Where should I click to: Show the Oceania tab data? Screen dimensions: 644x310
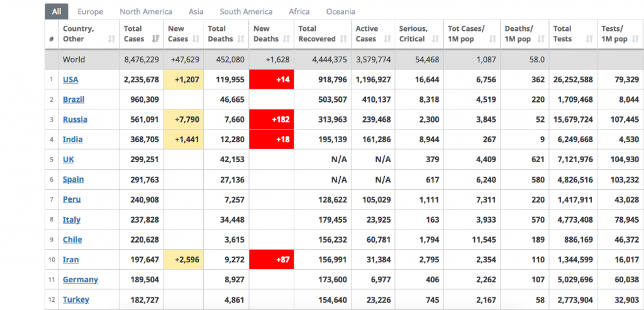tap(340, 11)
